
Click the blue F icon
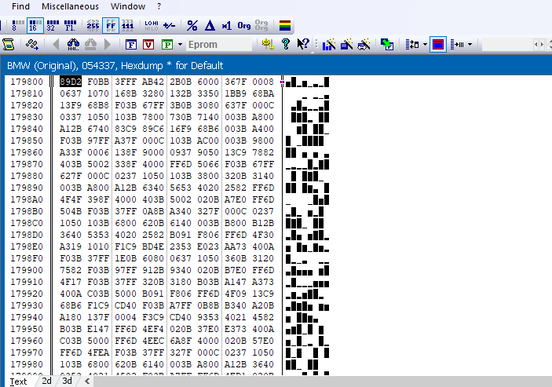[131, 44]
